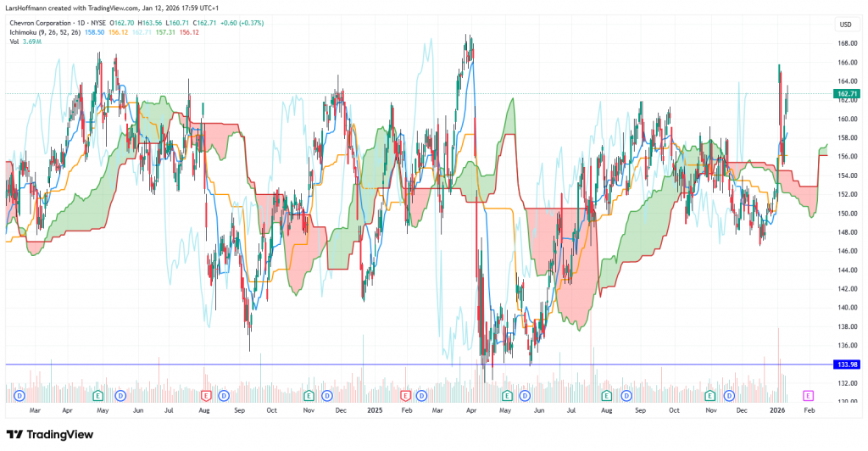Click the leftmost blue dividend D marker
The image size is (868, 451).
tap(19, 396)
